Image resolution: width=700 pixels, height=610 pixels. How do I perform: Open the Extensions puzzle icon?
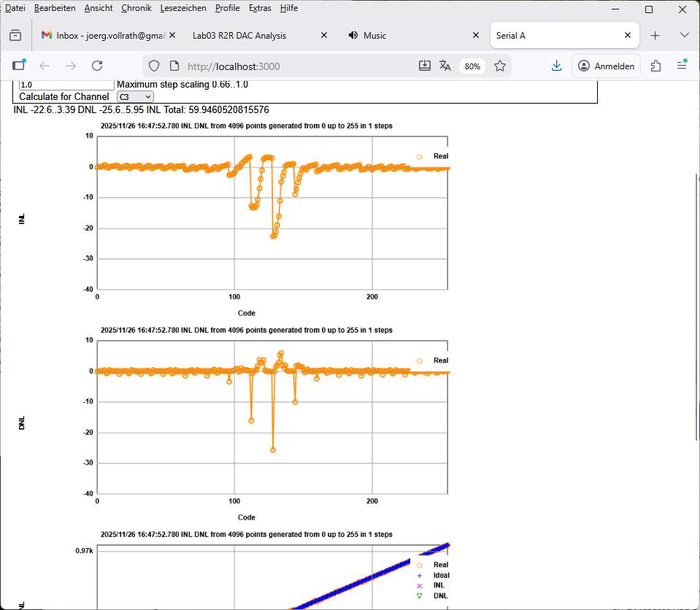(x=655, y=66)
